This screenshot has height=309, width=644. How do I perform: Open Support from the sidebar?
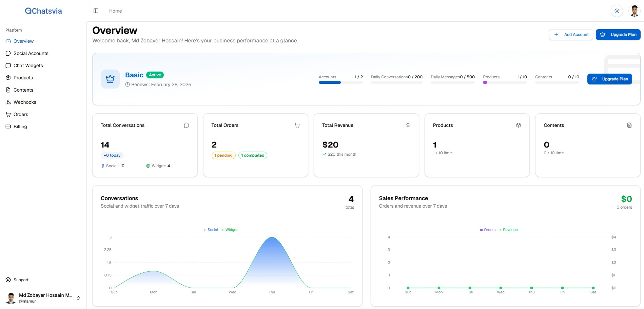click(x=21, y=280)
